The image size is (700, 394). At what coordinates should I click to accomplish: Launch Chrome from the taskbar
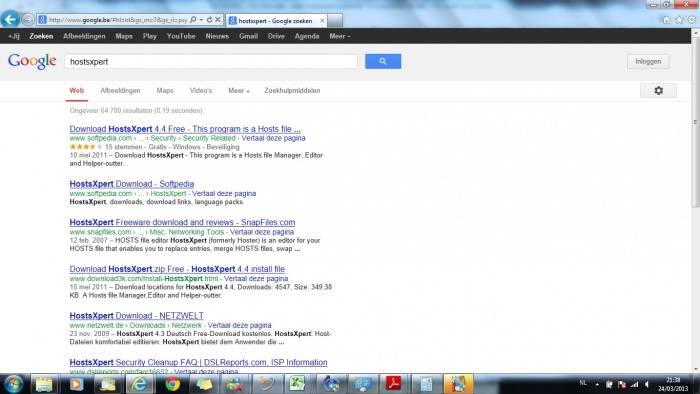pos(172,384)
